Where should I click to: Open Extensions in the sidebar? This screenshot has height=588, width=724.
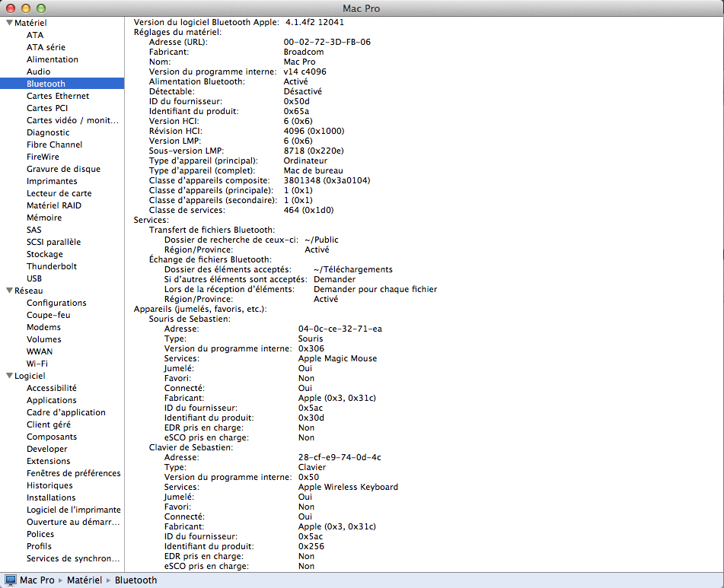(49, 461)
